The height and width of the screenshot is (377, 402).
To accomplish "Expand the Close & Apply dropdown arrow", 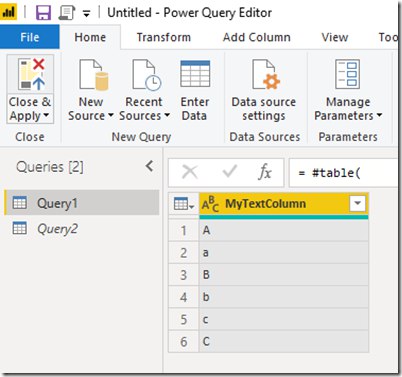I will (46, 115).
